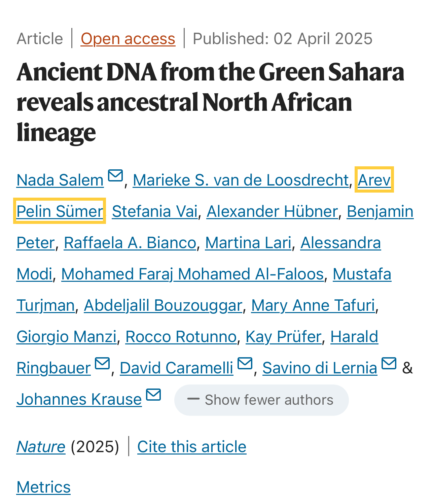Open Stefania Vai author profile
This screenshot has height=504, width=432.
tap(155, 211)
